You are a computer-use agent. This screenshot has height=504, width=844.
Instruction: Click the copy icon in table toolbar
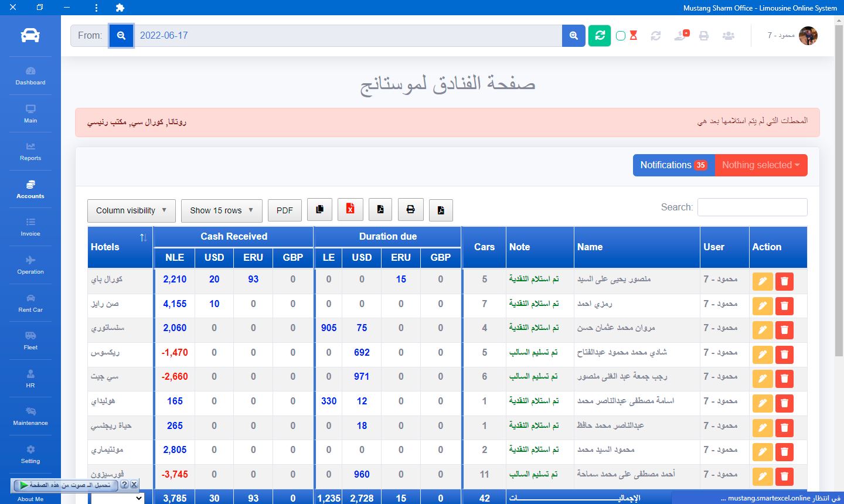tap(319, 210)
